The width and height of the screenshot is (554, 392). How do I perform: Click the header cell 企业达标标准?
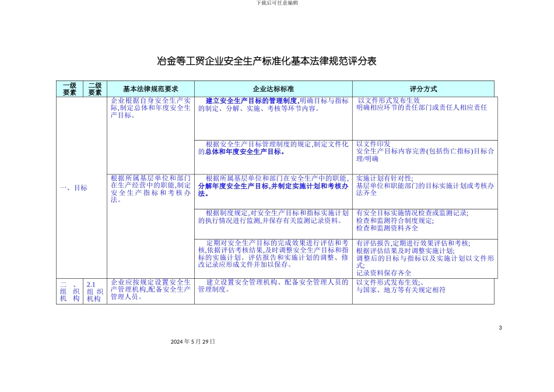coord(273,89)
